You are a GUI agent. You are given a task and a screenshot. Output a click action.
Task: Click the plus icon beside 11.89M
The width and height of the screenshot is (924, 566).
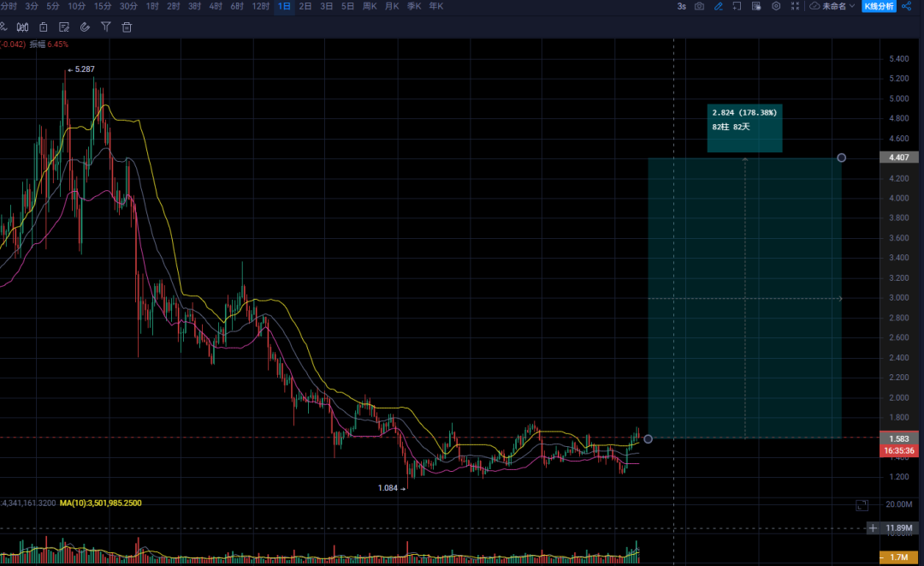873,527
